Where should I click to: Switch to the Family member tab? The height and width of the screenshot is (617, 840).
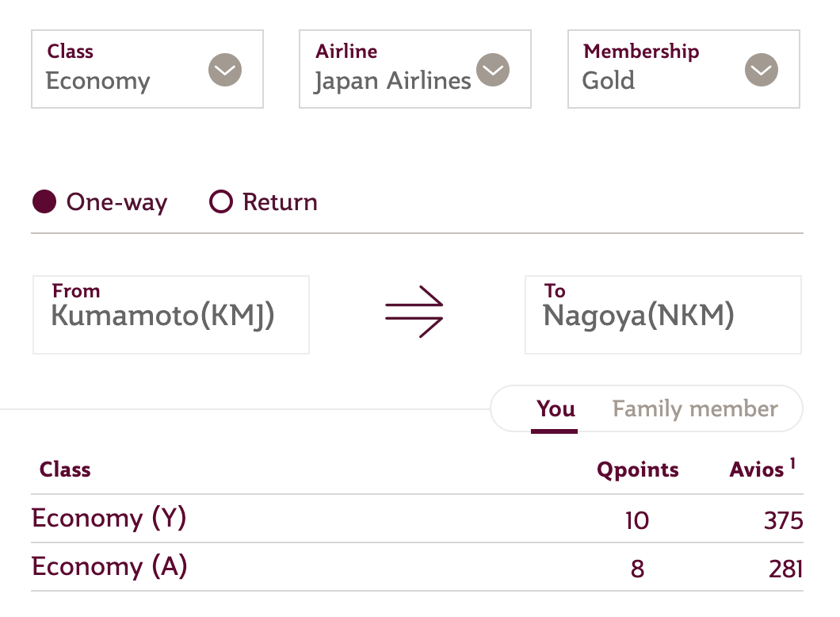[x=695, y=409]
